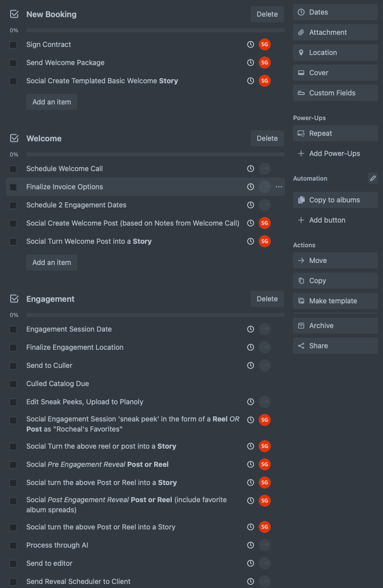The width and height of the screenshot is (383, 588).
Task: Check the Sign Contract checkbox
Action: click(13, 45)
